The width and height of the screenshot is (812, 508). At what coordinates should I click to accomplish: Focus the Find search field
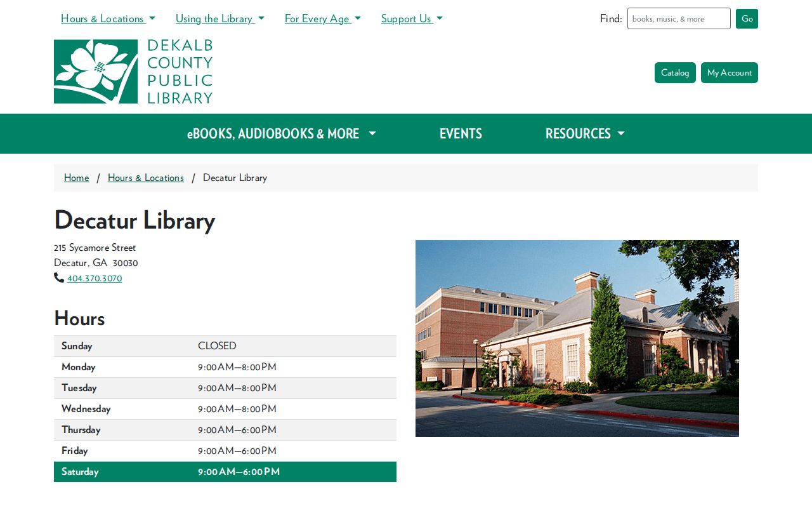[679, 18]
